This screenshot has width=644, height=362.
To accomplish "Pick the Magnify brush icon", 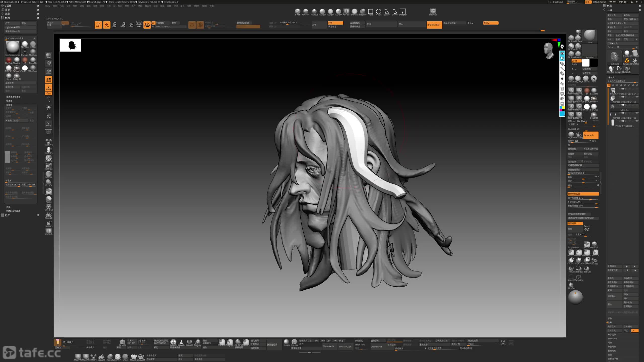I will pyautogui.click(x=363, y=11).
